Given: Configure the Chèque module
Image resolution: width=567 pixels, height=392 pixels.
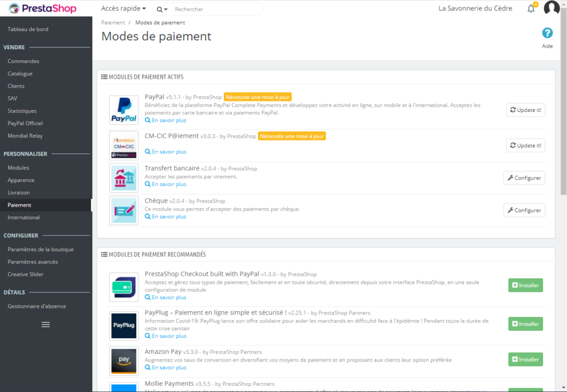Looking at the screenshot, I should coord(524,210).
